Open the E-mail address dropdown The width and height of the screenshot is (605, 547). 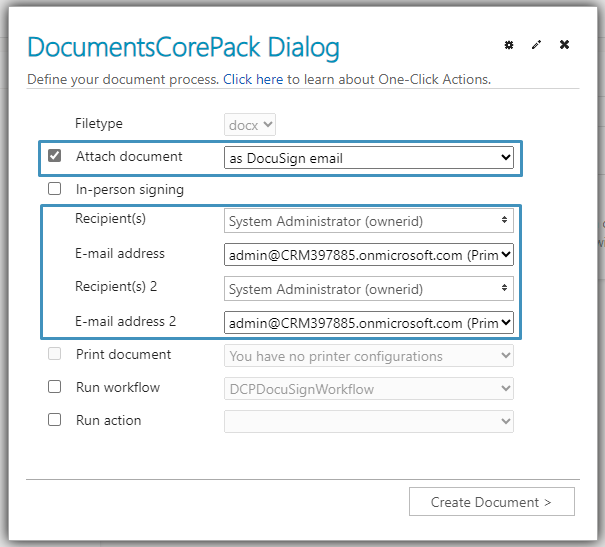369,255
